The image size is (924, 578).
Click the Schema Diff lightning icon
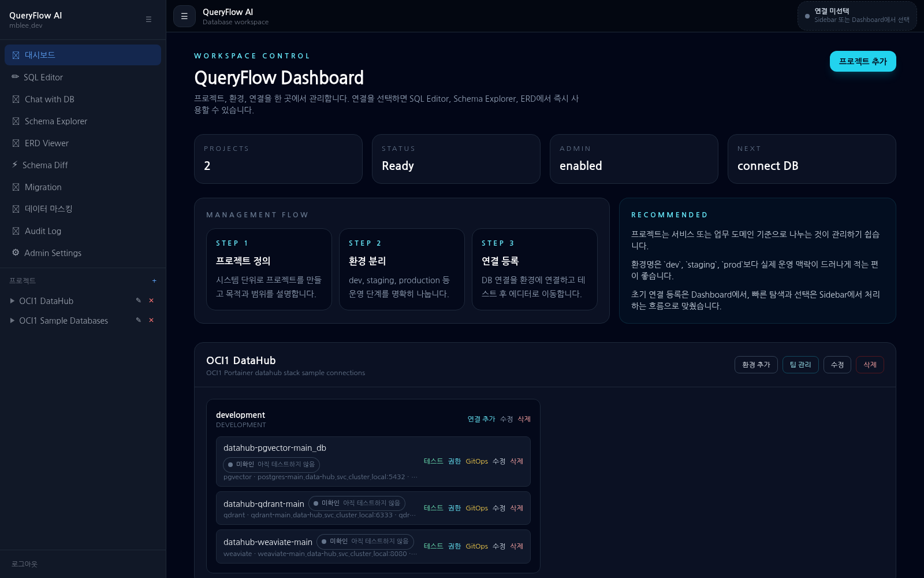coord(14,165)
